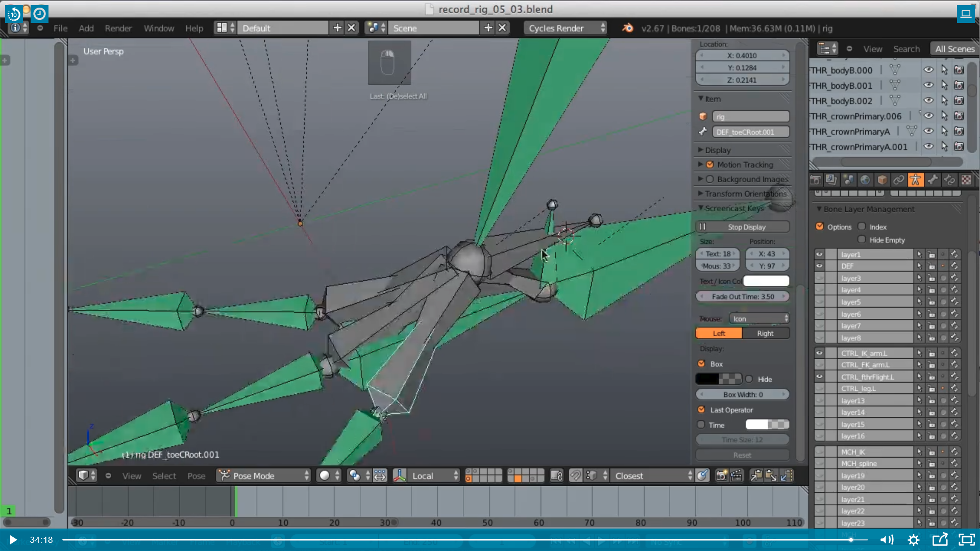
Task: Click the Stop Display button
Action: [743, 227]
